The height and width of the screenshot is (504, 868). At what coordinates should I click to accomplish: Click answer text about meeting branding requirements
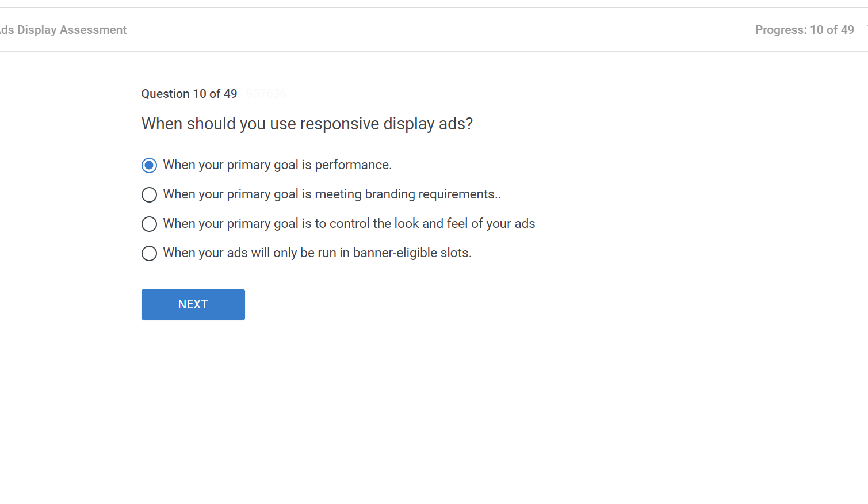332,194
